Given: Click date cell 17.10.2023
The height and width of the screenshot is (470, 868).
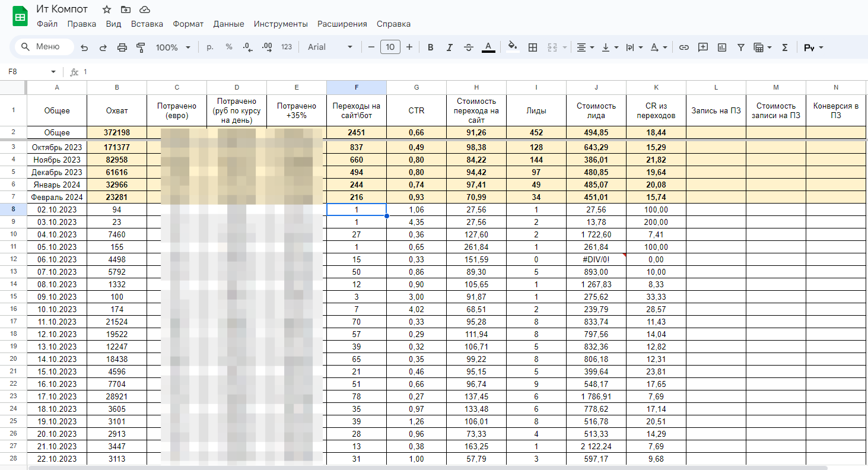Looking at the screenshot, I should [x=57, y=396].
